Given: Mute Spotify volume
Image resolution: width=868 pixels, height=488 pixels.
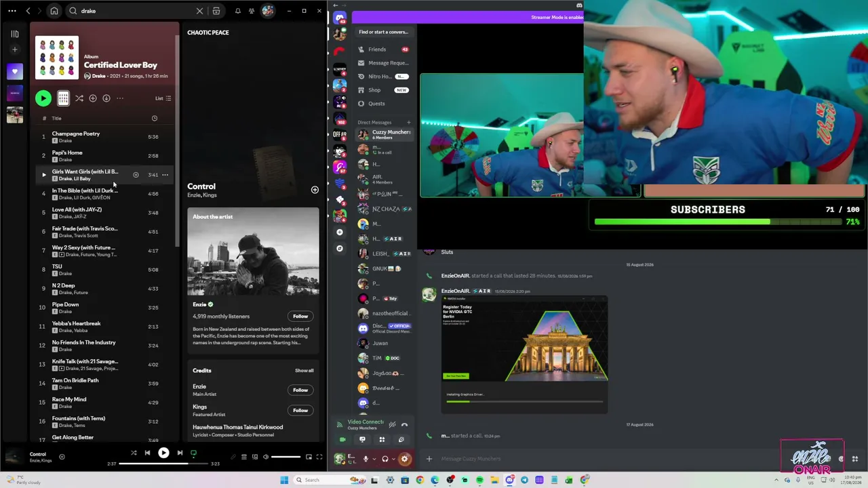Looking at the screenshot, I should [266, 457].
